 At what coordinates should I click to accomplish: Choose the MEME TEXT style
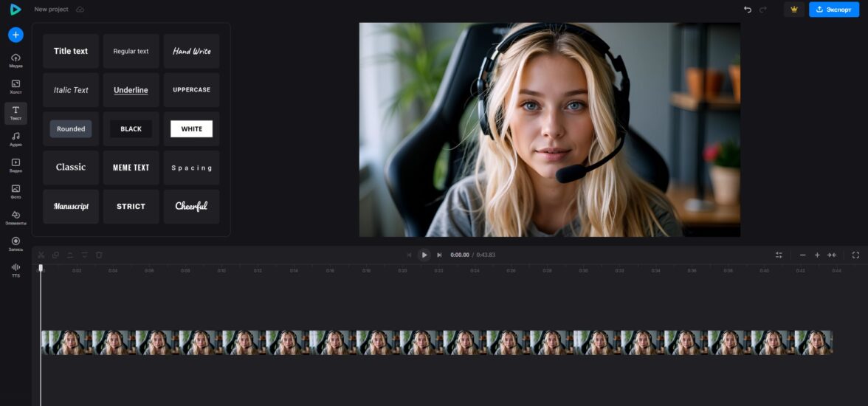(x=131, y=168)
